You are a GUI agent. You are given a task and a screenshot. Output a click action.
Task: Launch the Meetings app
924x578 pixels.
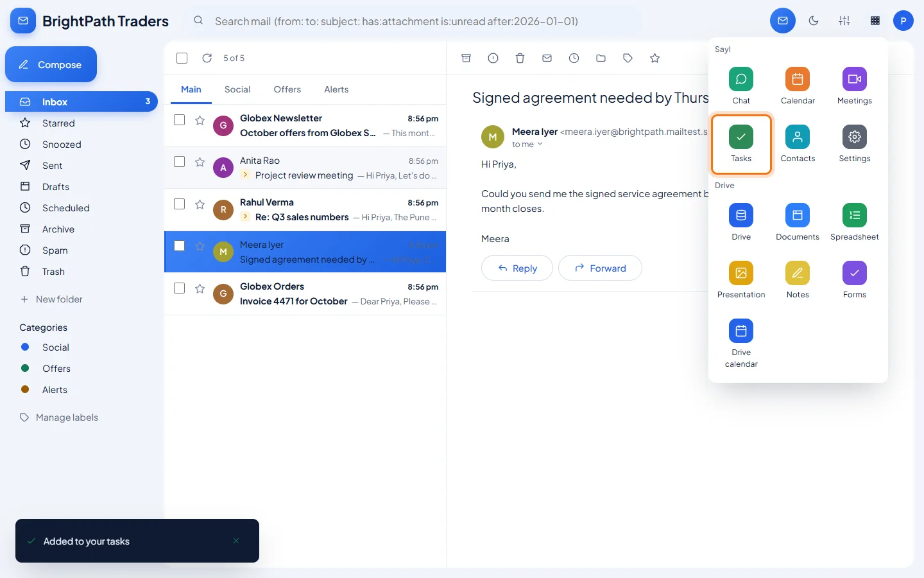[855, 86]
